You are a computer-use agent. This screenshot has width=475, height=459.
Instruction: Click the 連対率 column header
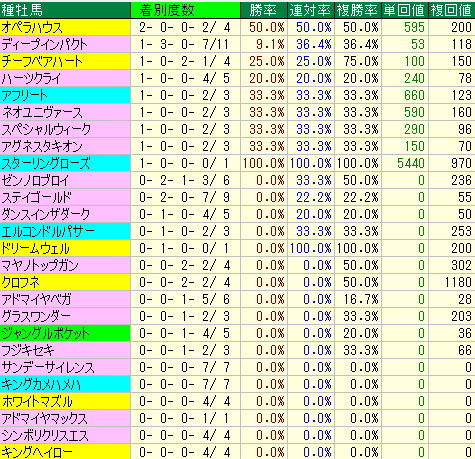pos(311,10)
